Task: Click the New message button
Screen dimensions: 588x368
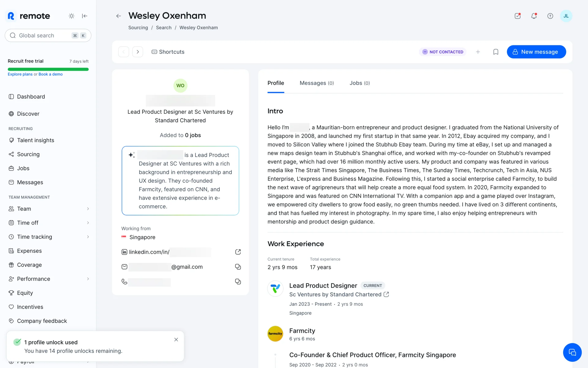Action: 536,52
